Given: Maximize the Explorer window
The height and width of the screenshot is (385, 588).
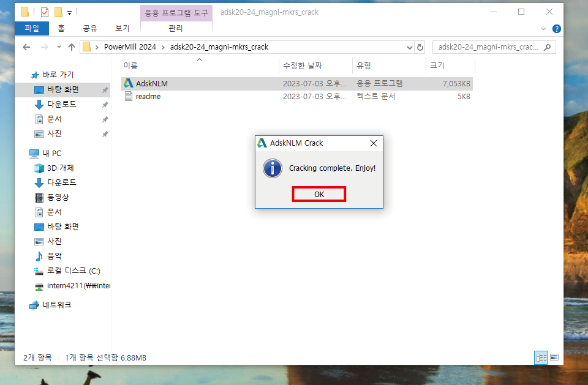Looking at the screenshot, I should point(521,12).
